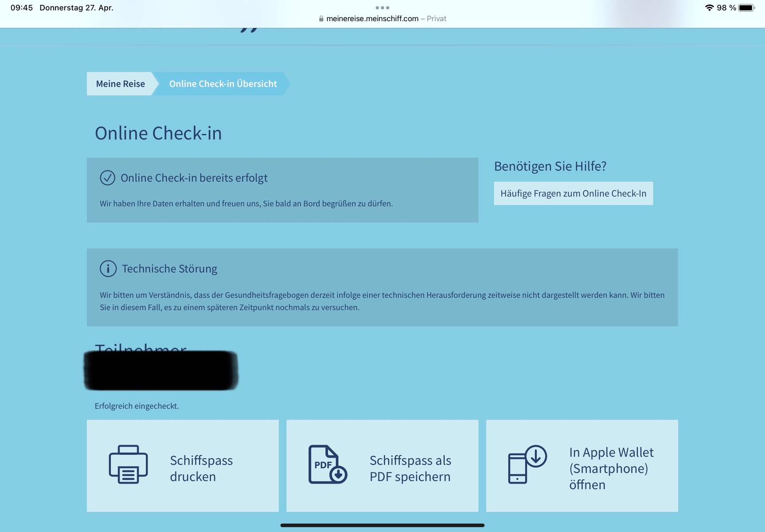The image size is (765, 532).
Task: Tap the home indicator bar
Action: 382,525
